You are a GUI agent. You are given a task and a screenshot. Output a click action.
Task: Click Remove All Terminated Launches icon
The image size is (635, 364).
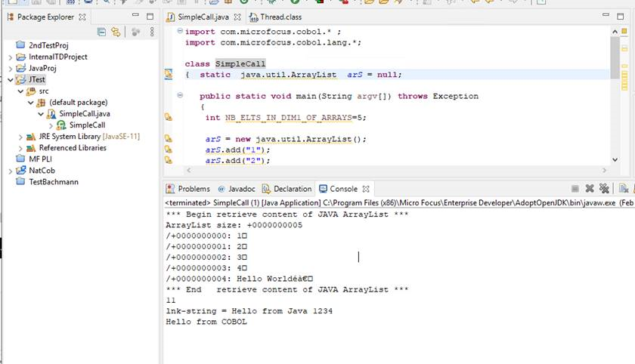[x=604, y=189]
